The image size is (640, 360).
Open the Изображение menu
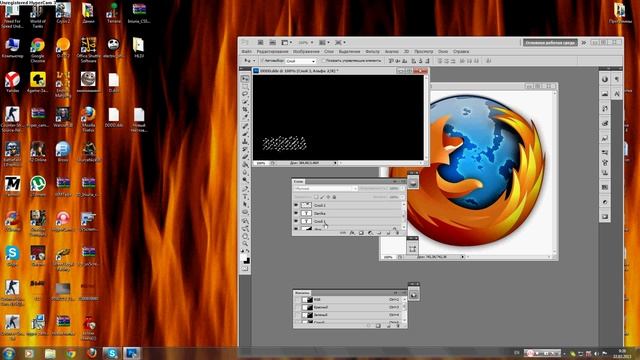[x=306, y=52]
